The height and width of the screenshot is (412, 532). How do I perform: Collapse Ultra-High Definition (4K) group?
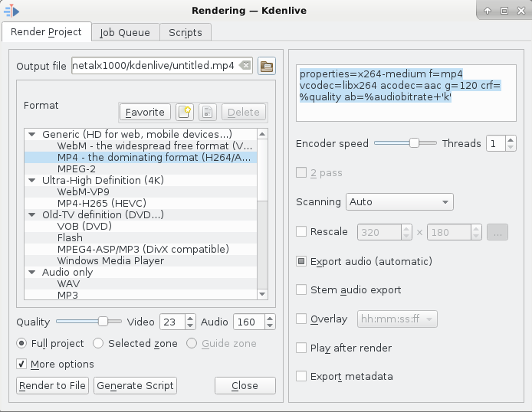click(x=32, y=180)
